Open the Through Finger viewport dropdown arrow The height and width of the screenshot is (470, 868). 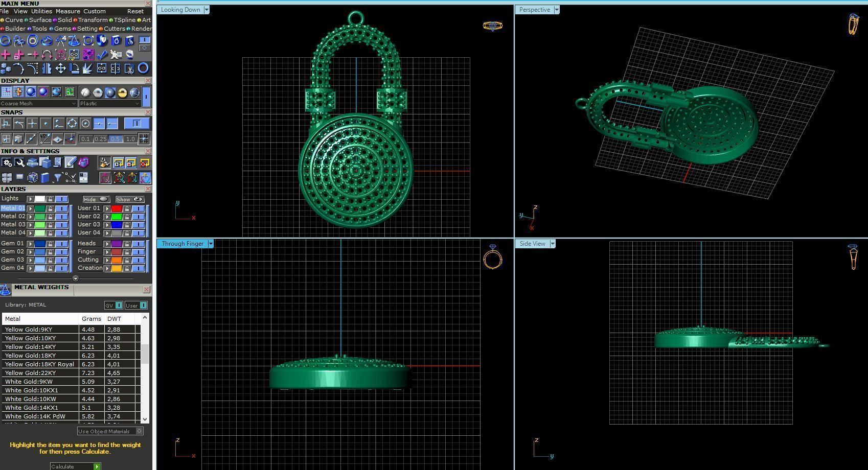[x=211, y=244]
